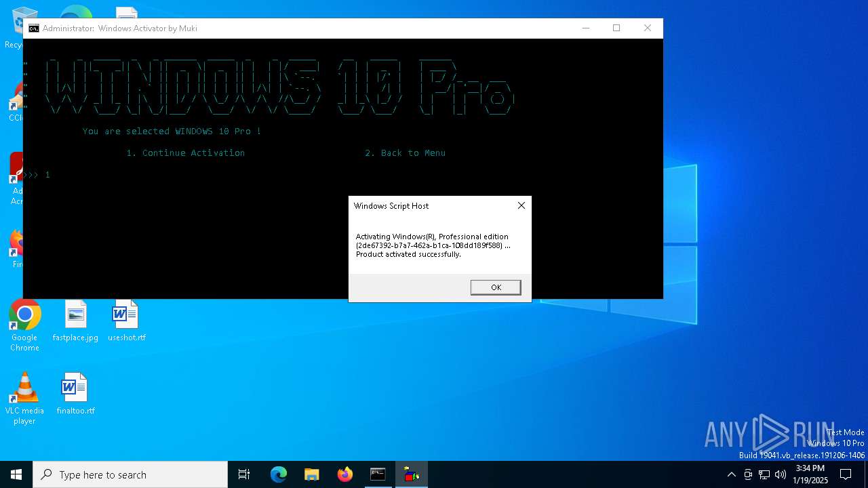Select the Google Chrome desktop shortcut
The height and width of the screenshot is (488, 868).
pos(25,326)
